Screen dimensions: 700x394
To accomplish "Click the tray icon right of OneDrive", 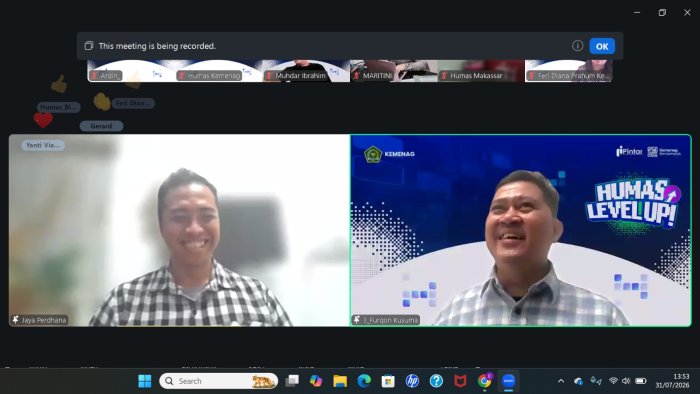I will coord(596,381).
